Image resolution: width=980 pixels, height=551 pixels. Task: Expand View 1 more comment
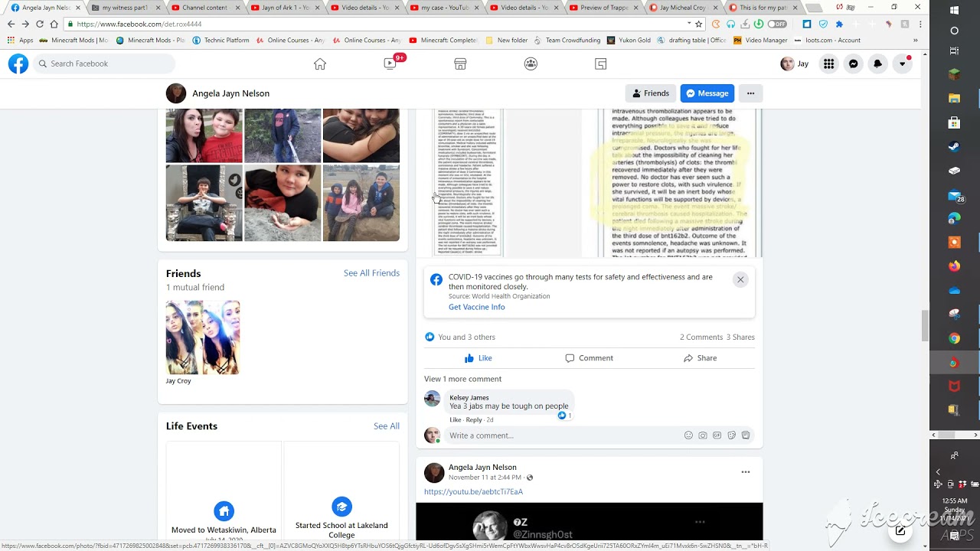coord(462,379)
